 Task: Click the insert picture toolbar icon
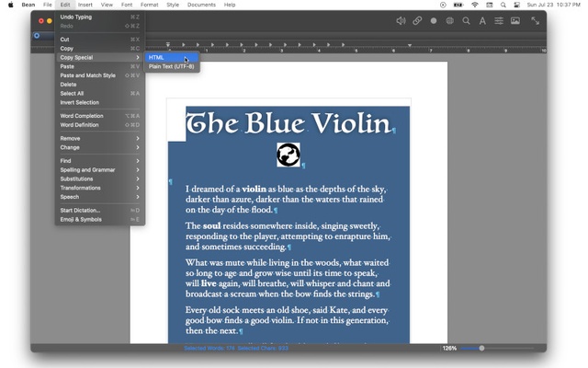pyautogui.click(x=514, y=20)
